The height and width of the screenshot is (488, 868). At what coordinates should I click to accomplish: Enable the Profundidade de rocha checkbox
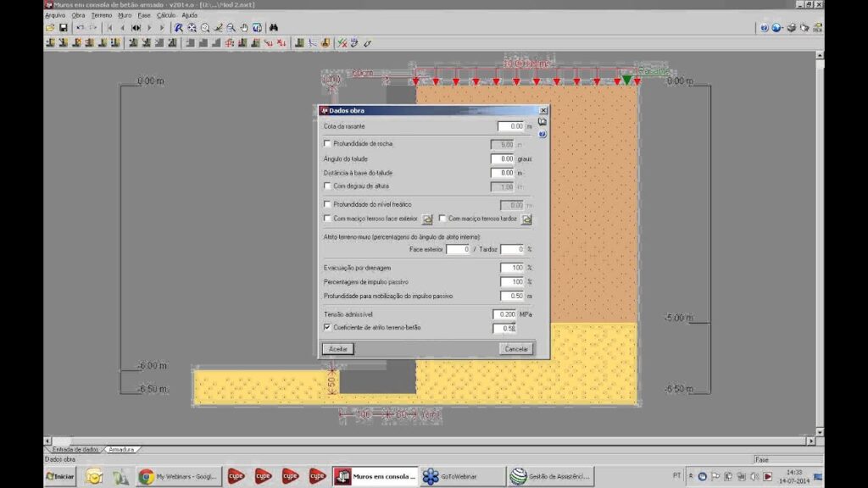[x=328, y=144]
